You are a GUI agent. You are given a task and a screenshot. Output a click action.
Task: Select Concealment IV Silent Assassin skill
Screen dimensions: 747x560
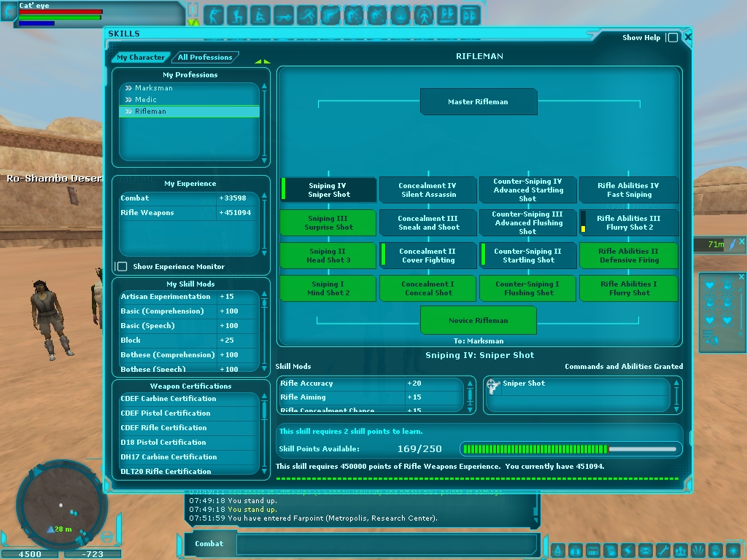click(428, 190)
